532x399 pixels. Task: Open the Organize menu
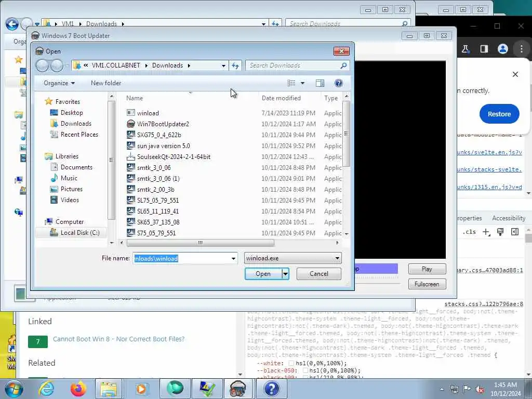coord(59,83)
